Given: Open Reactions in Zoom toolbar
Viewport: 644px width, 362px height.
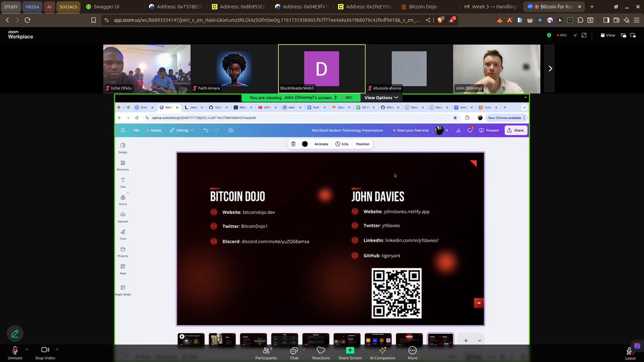Looking at the screenshot, I should [x=321, y=352].
